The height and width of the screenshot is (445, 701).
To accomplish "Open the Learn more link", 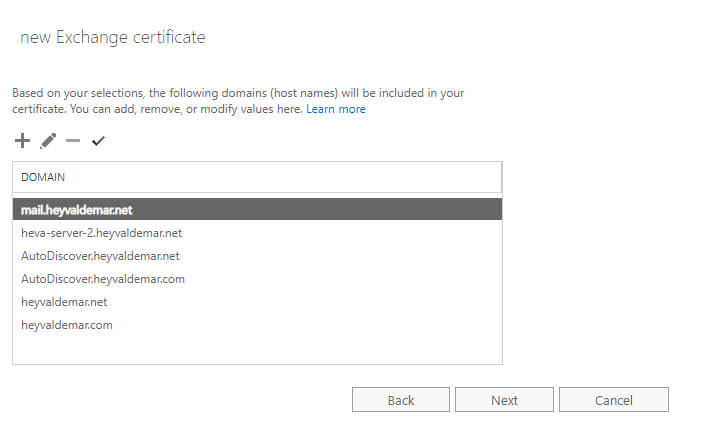I will click(x=336, y=109).
